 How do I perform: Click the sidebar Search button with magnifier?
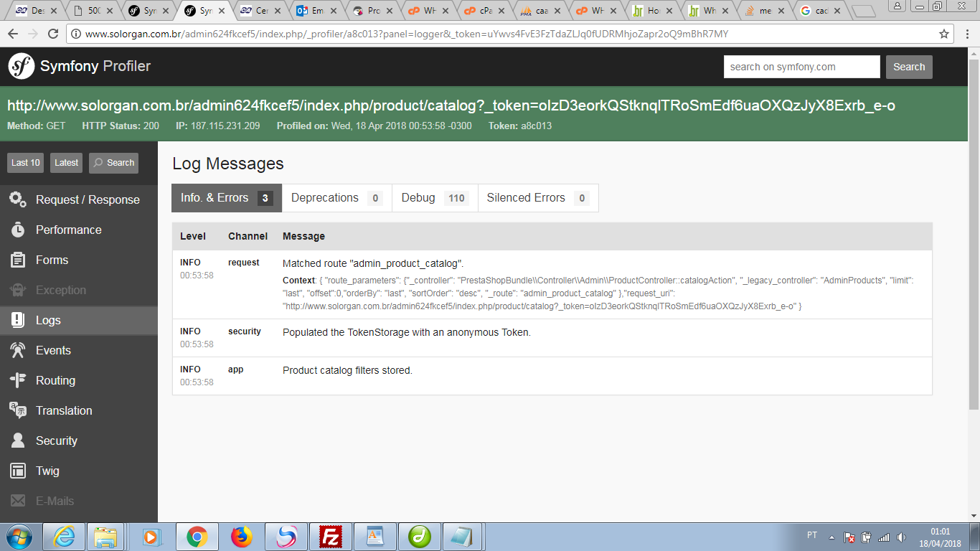click(113, 163)
